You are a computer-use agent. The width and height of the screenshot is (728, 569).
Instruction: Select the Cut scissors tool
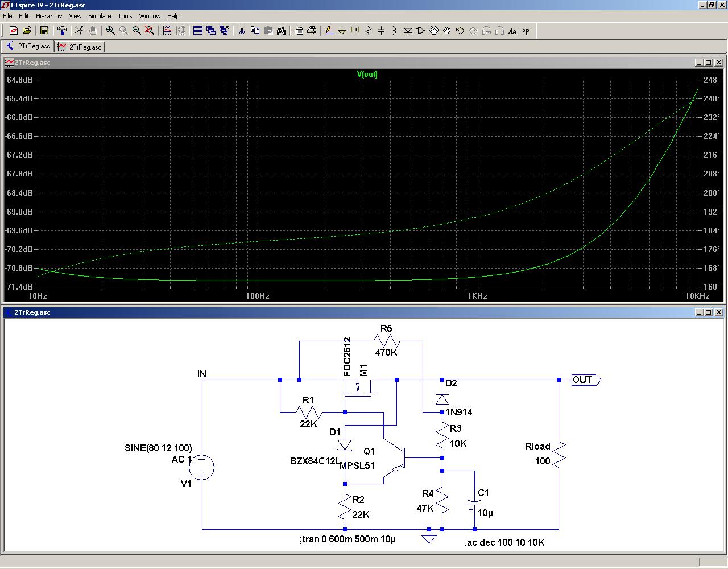tap(242, 31)
